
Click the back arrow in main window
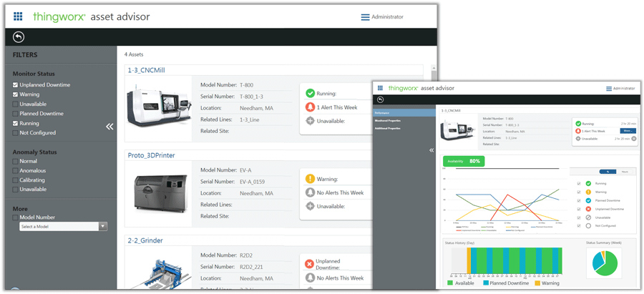19,38
